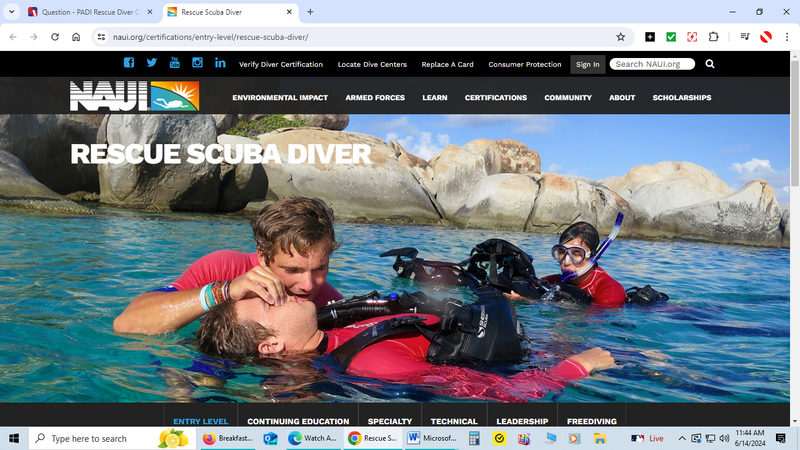Select the Continuing Education tab
Viewport: 800px width, 450px height.
298,422
